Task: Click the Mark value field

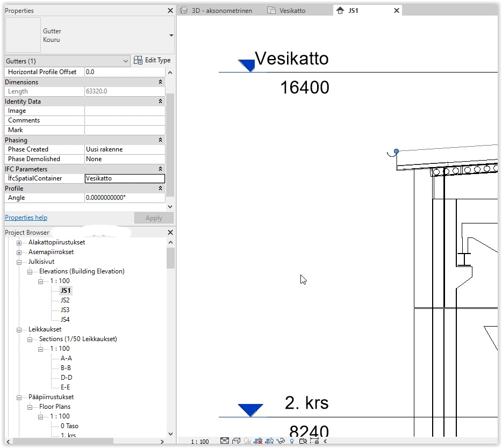Action: (x=125, y=130)
